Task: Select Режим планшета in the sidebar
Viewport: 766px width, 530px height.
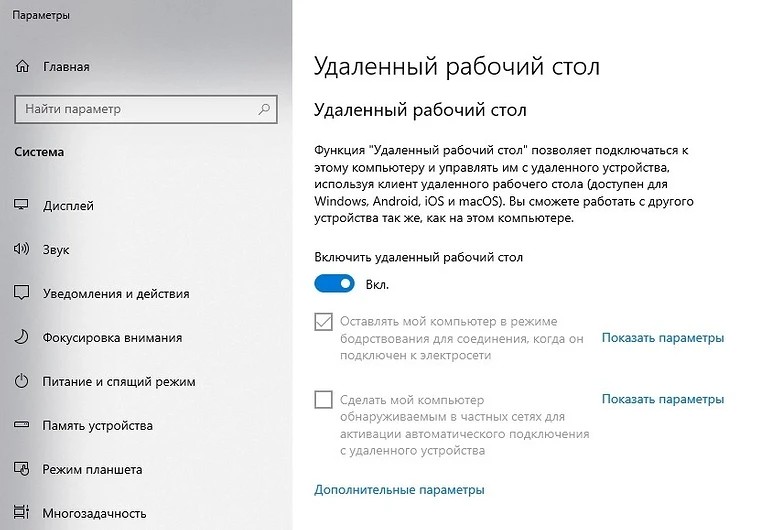Action: pyautogui.click(x=92, y=470)
